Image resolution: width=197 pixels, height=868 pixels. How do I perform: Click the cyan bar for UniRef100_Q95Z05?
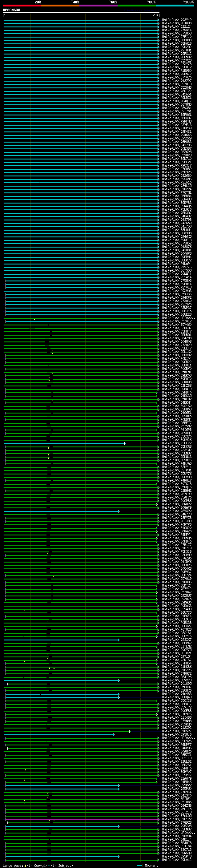(62, 826)
